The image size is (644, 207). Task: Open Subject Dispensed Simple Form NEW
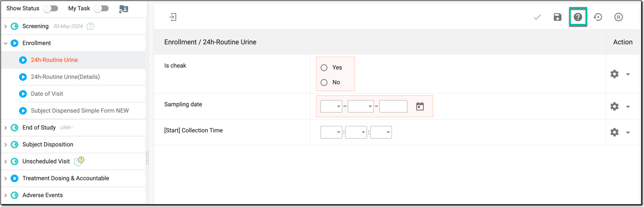tap(80, 111)
